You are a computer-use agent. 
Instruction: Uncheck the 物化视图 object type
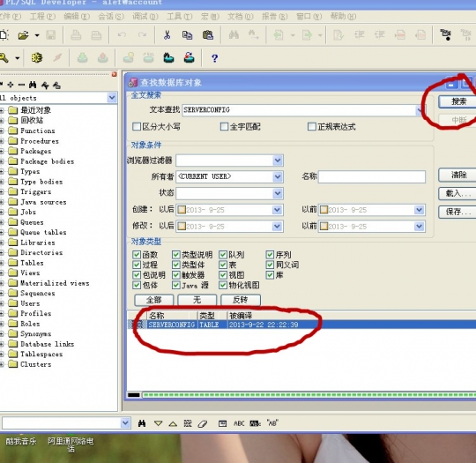tap(223, 285)
